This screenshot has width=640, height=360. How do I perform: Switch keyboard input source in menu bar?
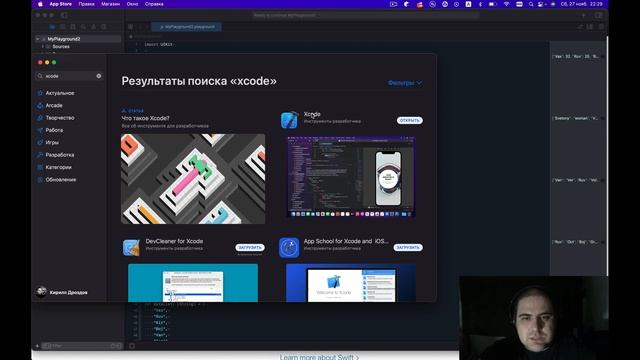(x=469, y=4)
